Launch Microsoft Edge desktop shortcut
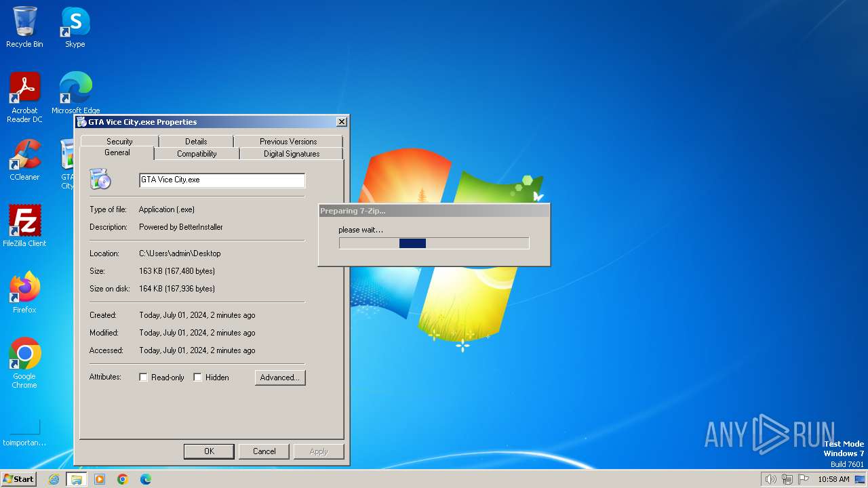 point(75,93)
